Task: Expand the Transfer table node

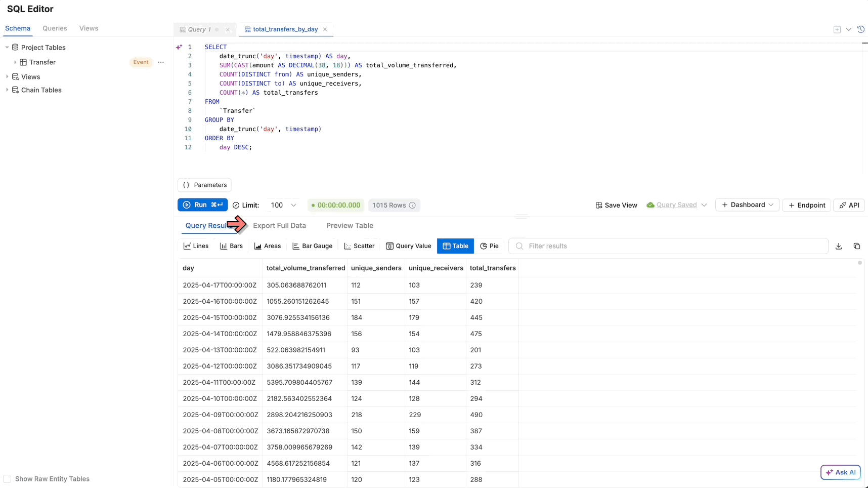Action: pos(15,62)
